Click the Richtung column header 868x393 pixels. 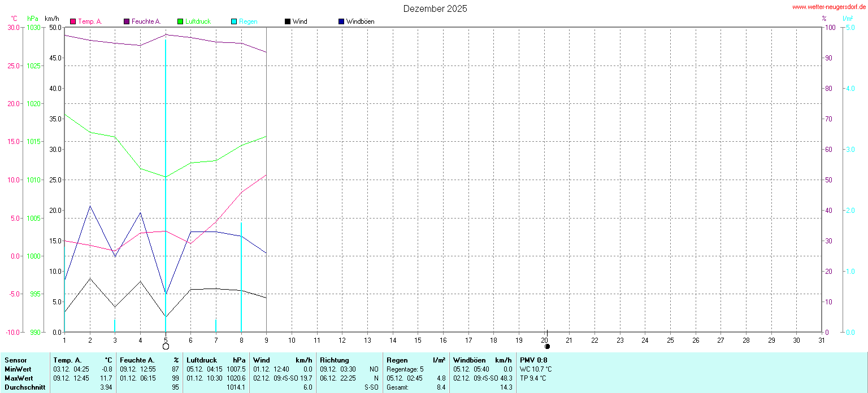click(334, 360)
